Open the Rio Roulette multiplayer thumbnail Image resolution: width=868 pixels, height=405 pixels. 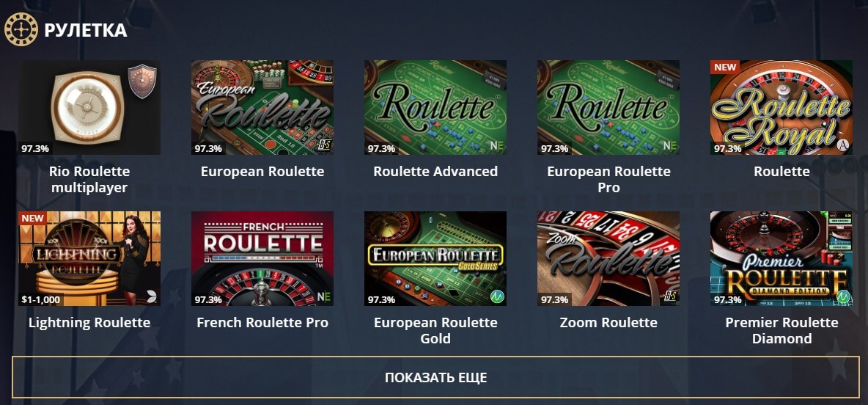(89, 107)
